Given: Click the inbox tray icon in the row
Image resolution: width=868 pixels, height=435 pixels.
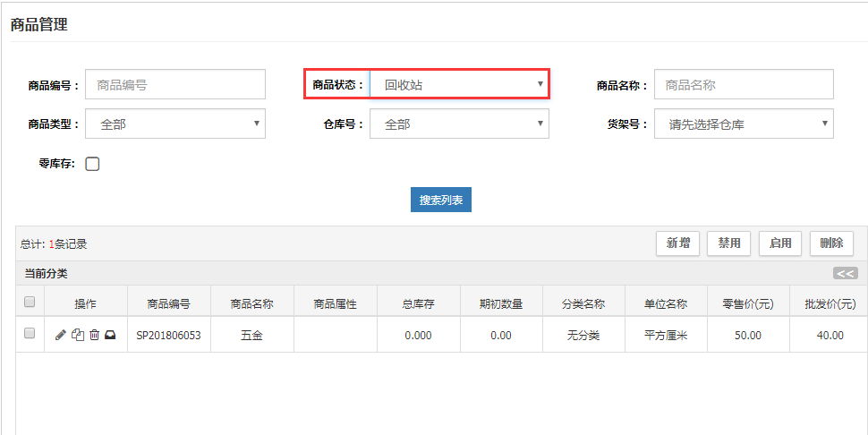Looking at the screenshot, I should coord(110,335).
